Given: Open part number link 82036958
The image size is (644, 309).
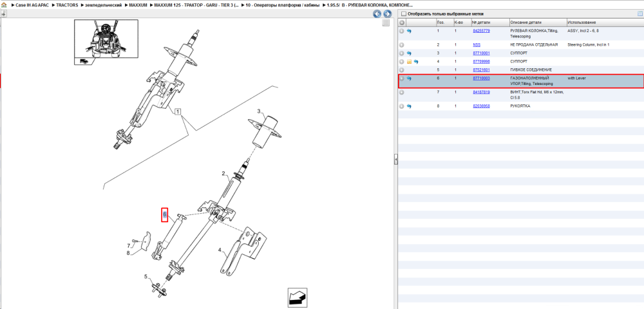Looking at the screenshot, I should point(481,106).
